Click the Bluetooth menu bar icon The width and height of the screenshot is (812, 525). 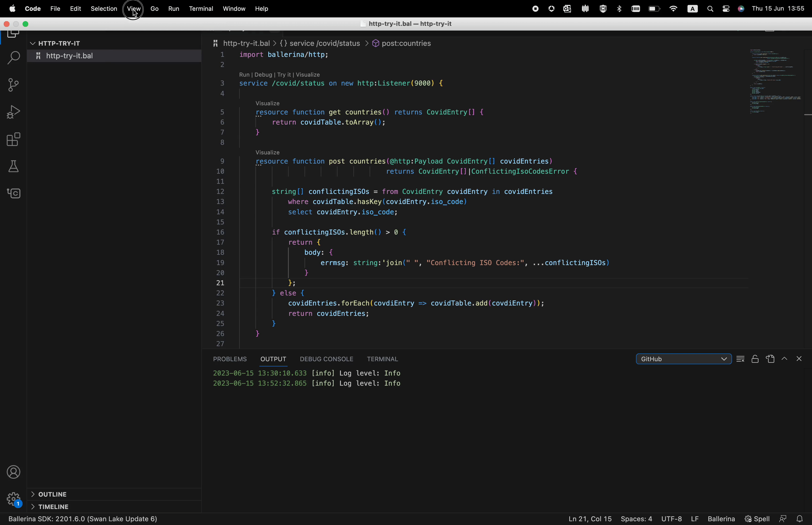pyautogui.click(x=620, y=9)
